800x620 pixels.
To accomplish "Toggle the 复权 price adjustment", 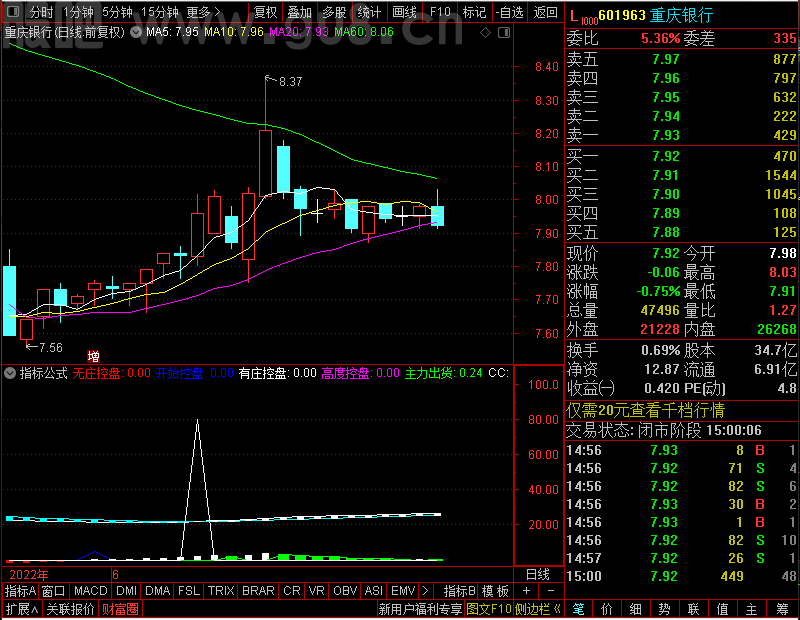I will [265, 12].
